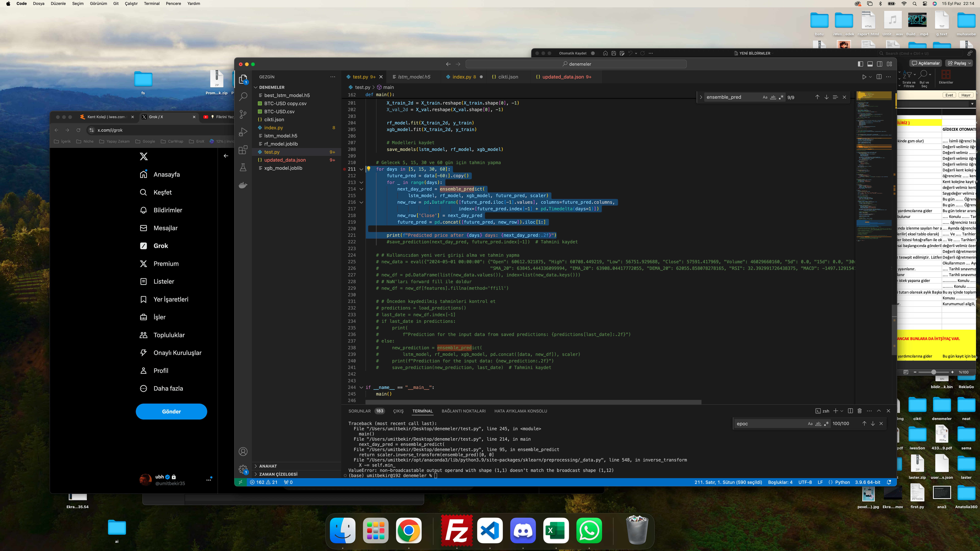The width and height of the screenshot is (980, 551).
Task: Fold the for loop at line 211
Action: (x=361, y=169)
